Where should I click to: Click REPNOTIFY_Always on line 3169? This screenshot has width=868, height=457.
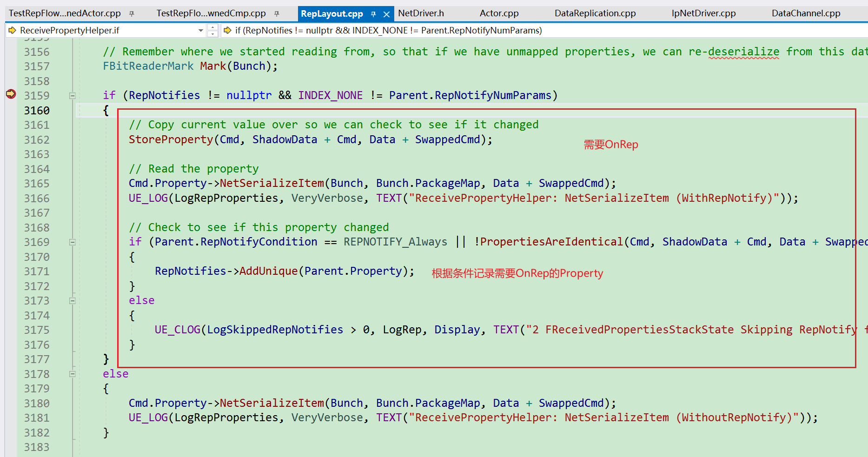click(x=396, y=242)
